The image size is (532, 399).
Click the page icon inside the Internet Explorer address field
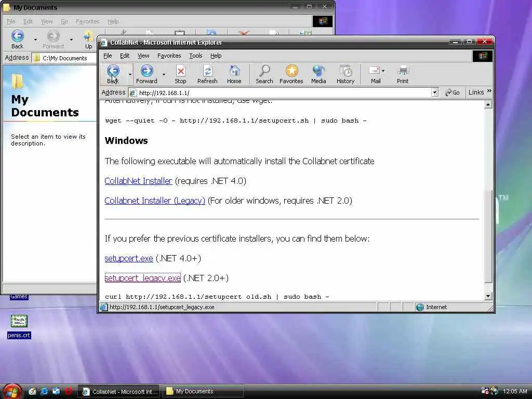click(134, 92)
